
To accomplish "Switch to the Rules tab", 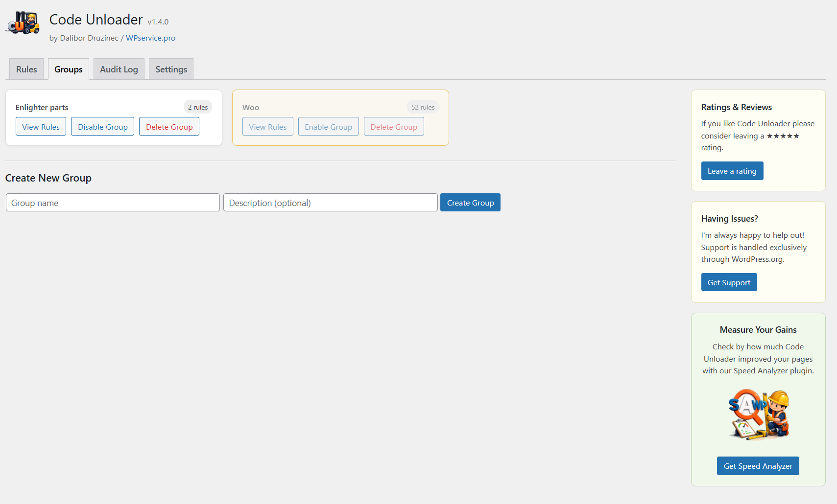I will [x=26, y=69].
